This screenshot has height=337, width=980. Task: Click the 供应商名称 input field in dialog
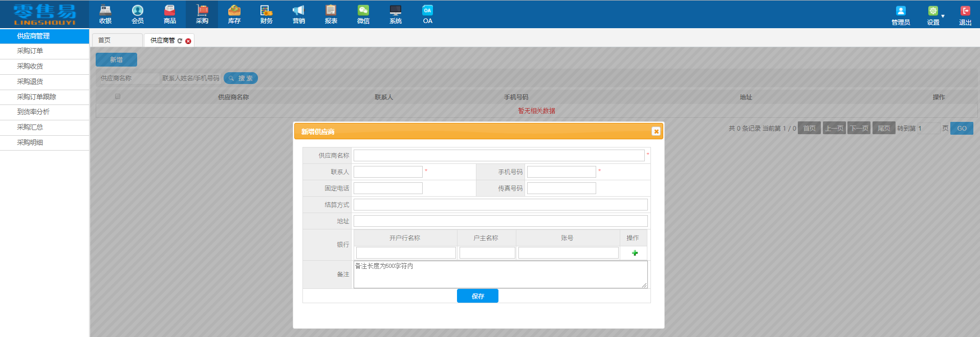499,156
